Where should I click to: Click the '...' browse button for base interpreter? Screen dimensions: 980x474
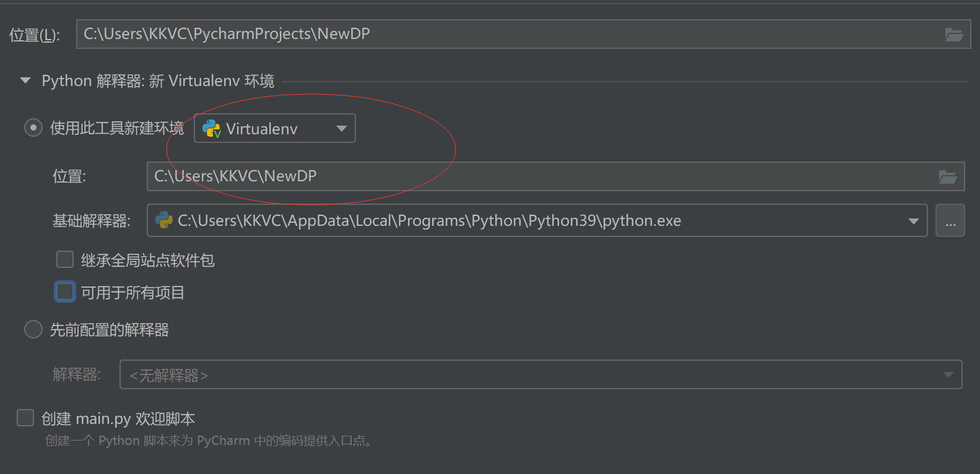point(950,220)
